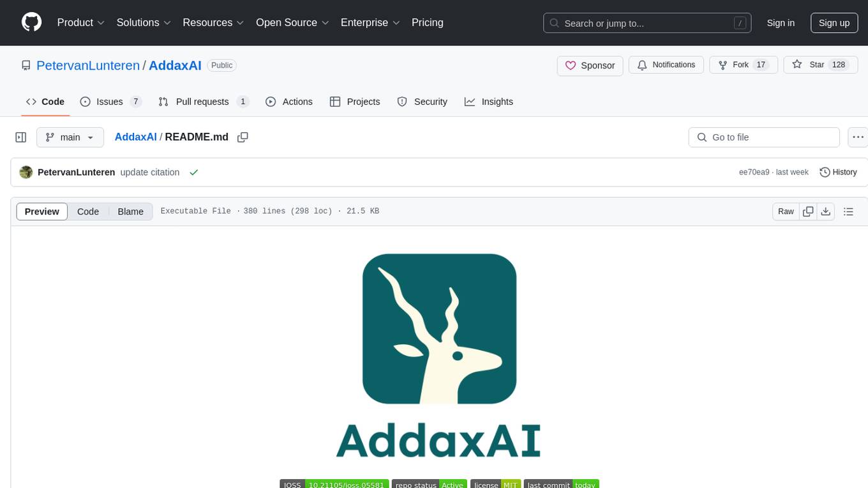The height and width of the screenshot is (488, 868).
Task: Open the Projects tab
Action: coord(355,102)
